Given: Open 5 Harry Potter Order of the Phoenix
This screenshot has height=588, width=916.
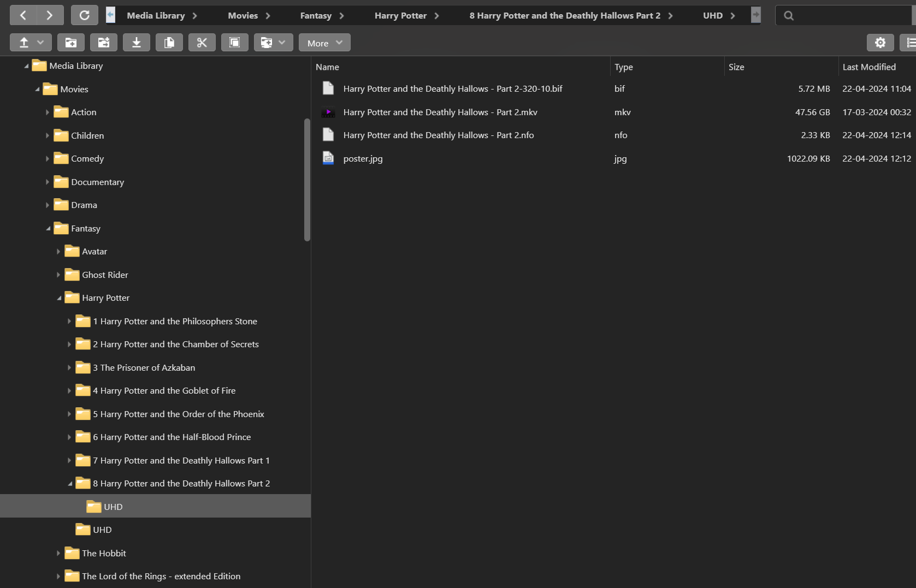Looking at the screenshot, I should pos(178,414).
